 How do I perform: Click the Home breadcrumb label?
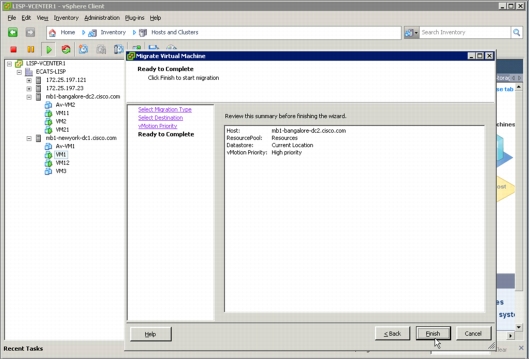[x=68, y=32]
